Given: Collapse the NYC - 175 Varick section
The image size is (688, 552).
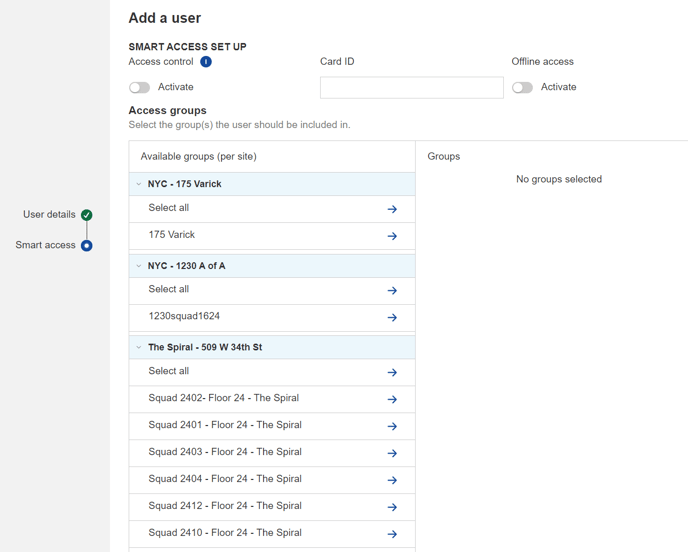Looking at the screenshot, I should click(139, 184).
